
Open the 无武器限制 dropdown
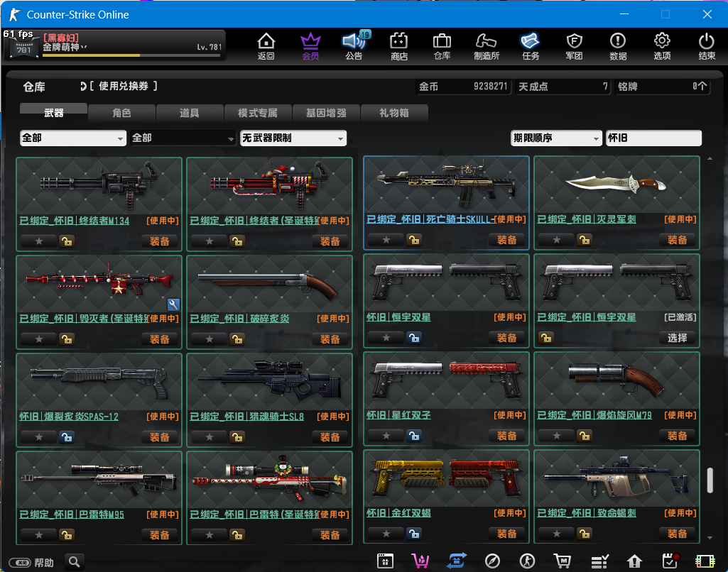pyautogui.click(x=293, y=138)
